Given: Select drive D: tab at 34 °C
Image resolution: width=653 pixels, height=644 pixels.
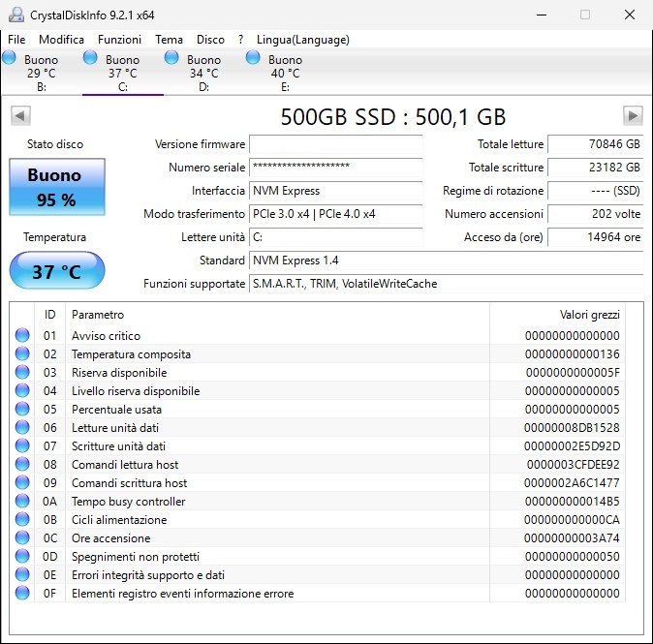Looking at the screenshot, I should tap(204, 72).
